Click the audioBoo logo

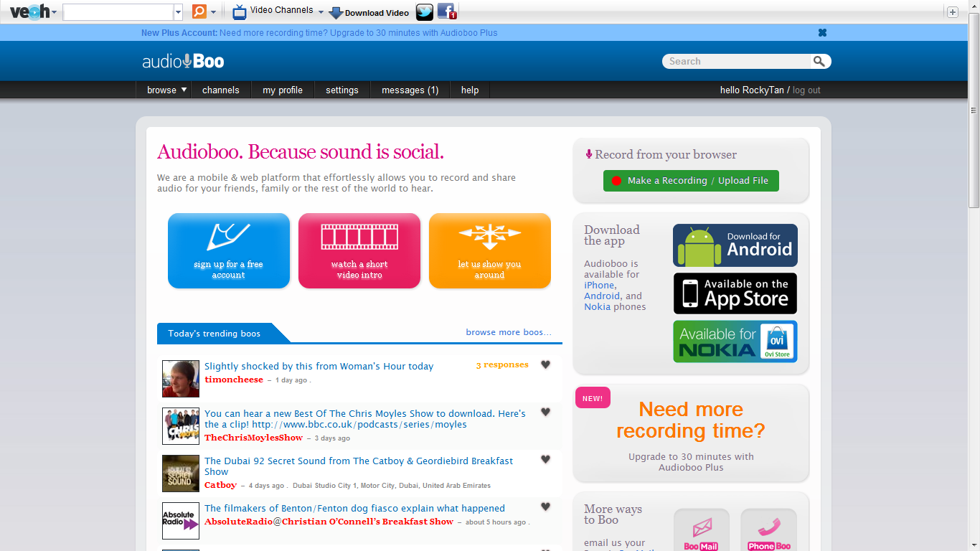[x=183, y=61]
